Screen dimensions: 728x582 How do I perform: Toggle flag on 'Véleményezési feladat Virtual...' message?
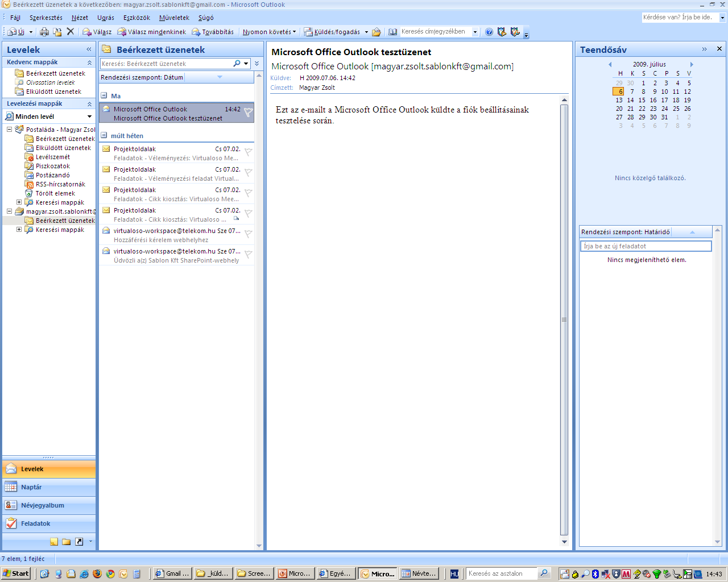tap(248, 173)
